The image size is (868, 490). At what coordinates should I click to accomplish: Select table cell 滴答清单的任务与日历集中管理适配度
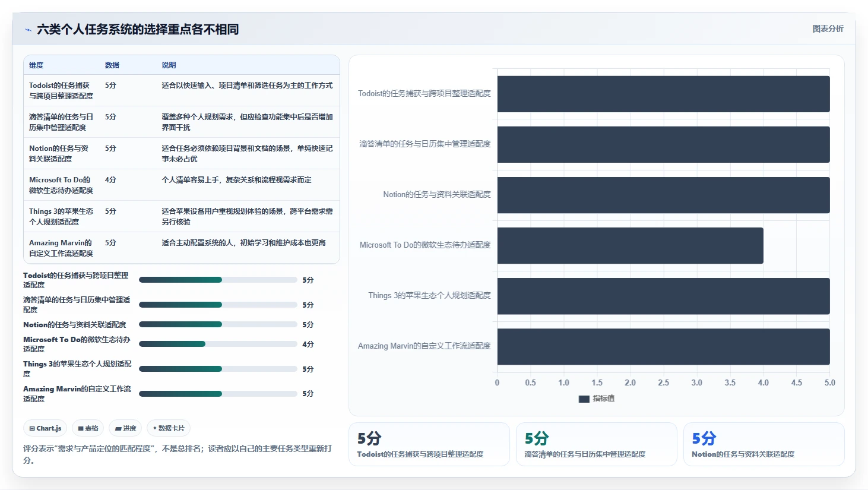(x=61, y=122)
